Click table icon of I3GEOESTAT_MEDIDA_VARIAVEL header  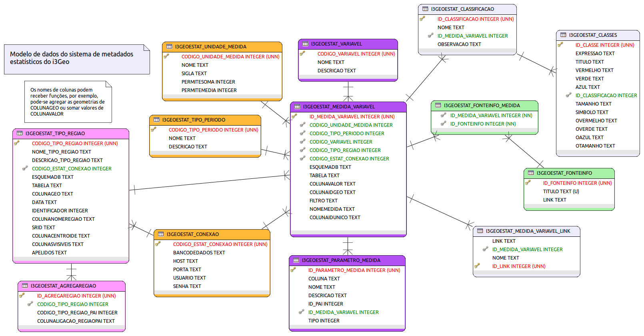(297, 106)
